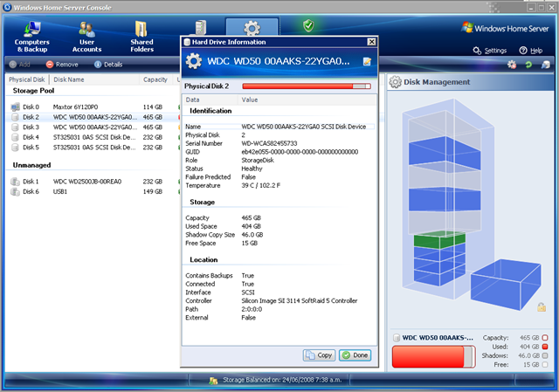Open Help in console header

pyautogui.click(x=531, y=51)
